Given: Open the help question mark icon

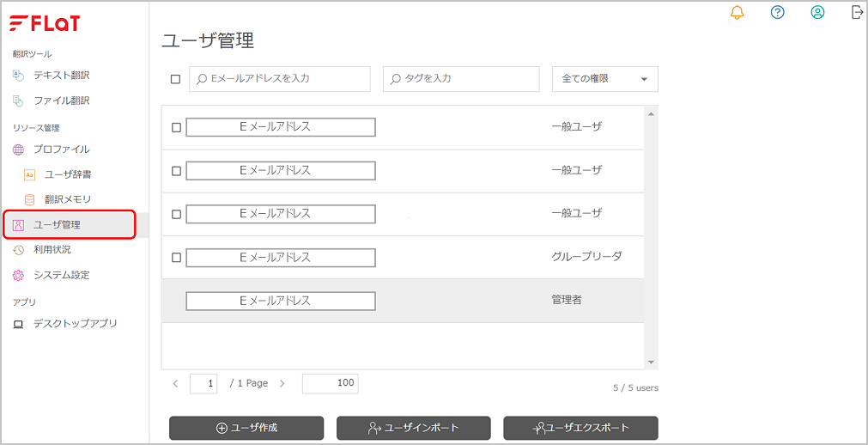Looking at the screenshot, I should pos(777,12).
